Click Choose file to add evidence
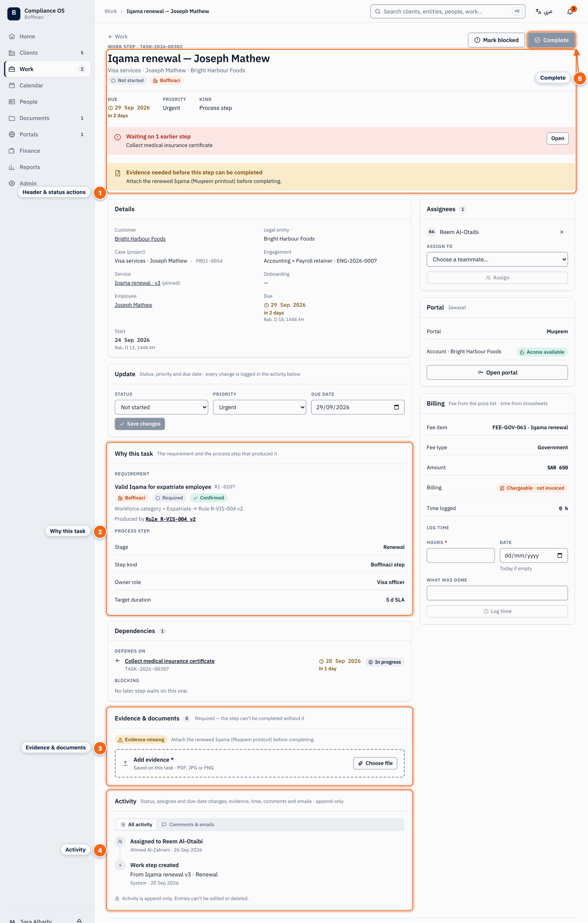 [375, 763]
